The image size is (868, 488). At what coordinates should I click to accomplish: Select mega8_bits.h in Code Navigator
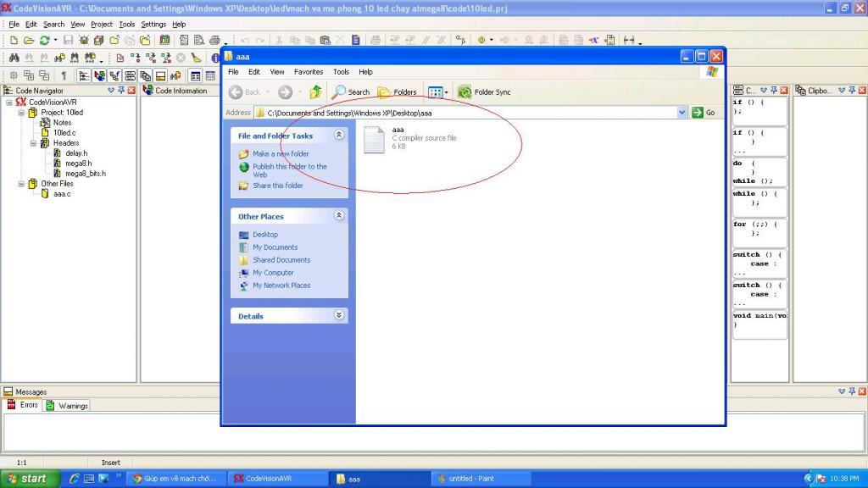tap(86, 173)
